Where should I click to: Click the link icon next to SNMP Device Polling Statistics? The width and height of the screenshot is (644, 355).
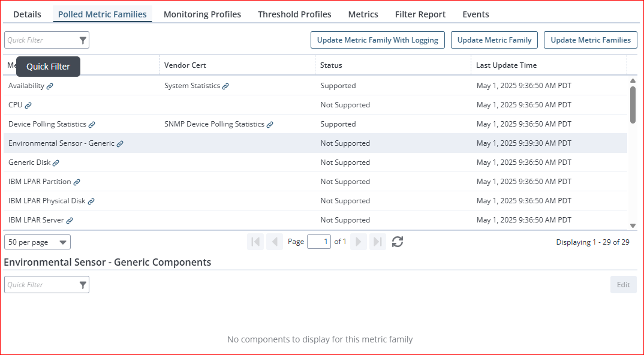pos(270,125)
